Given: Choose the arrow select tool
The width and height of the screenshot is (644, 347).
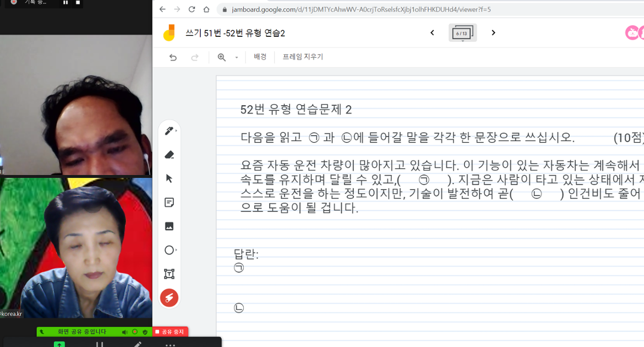Looking at the screenshot, I should pyautogui.click(x=169, y=178).
